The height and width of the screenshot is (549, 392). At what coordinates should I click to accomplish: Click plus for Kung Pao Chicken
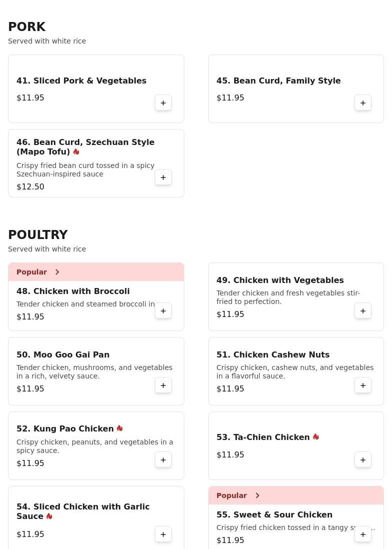click(x=163, y=460)
